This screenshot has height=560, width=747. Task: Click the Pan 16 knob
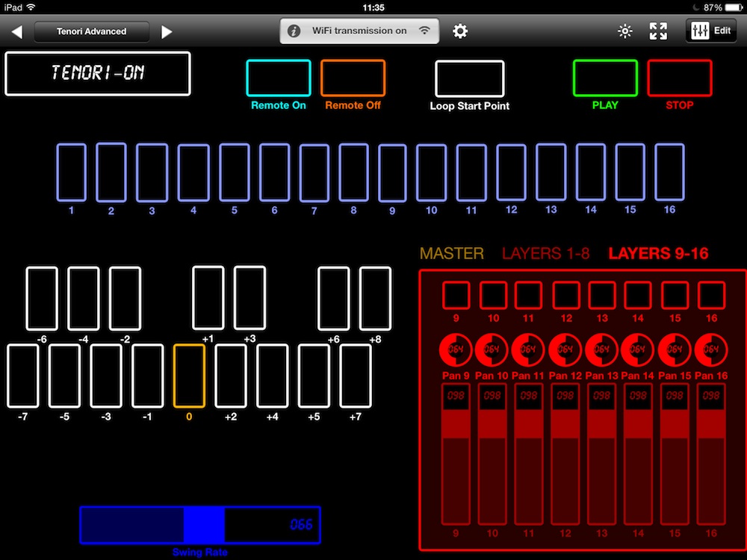(711, 349)
